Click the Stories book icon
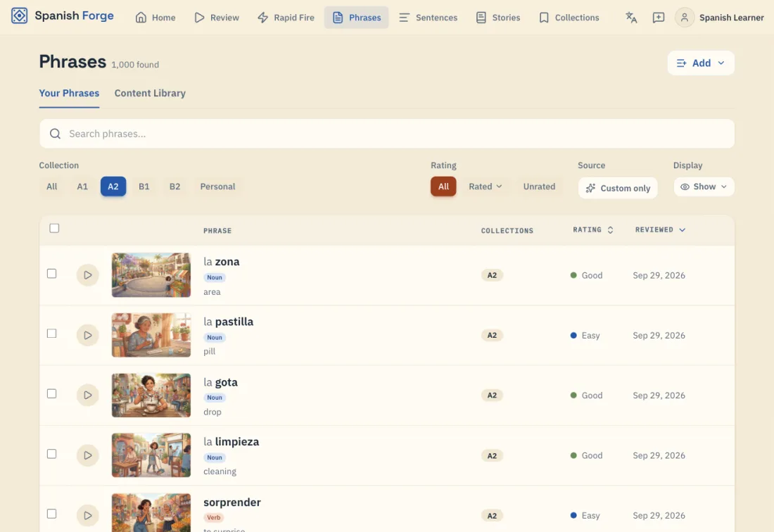Viewport: 774px width, 532px height. click(x=481, y=18)
